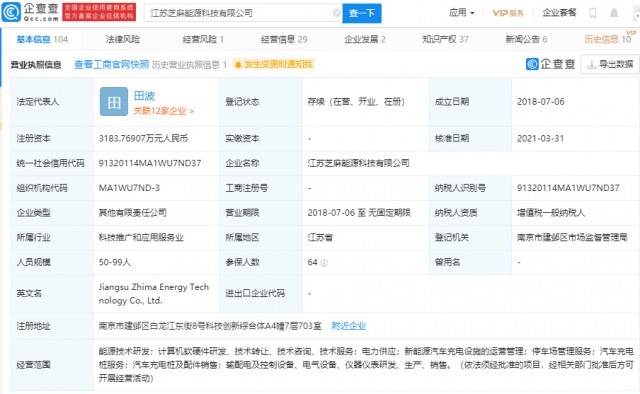The width and height of the screenshot is (640, 394).
Task: Select 50-99人 staff size value
Action: pyautogui.click(x=115, y=262)
